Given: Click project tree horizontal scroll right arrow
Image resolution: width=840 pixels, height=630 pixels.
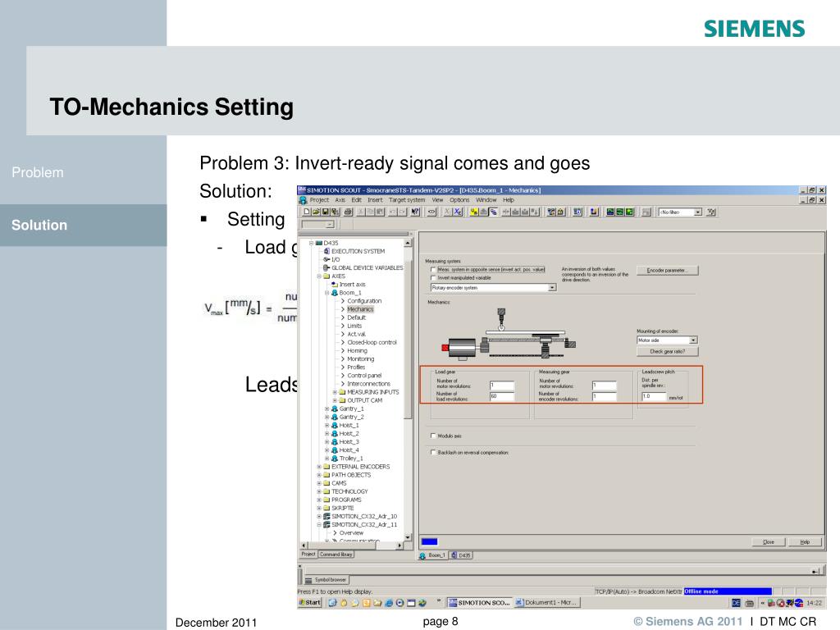Looking at the screenshot, I should pos(399,546).
